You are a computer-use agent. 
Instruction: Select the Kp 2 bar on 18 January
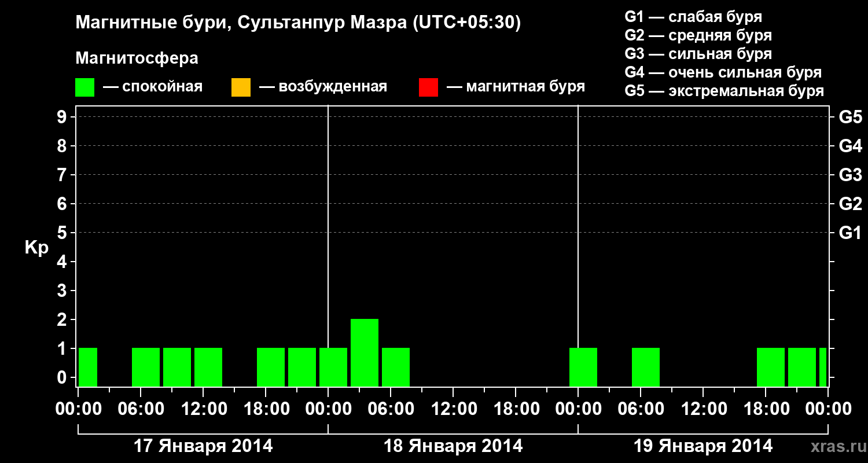(365, 352)
